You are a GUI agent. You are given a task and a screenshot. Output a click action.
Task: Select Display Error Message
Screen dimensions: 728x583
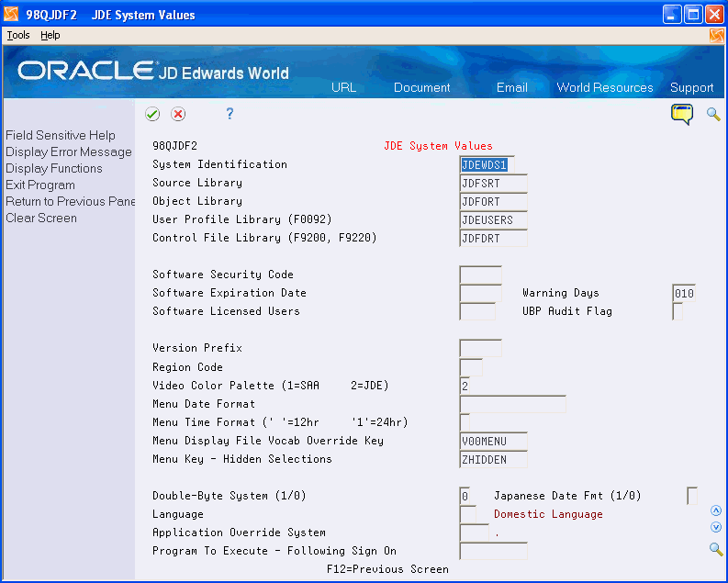[69, 151]
